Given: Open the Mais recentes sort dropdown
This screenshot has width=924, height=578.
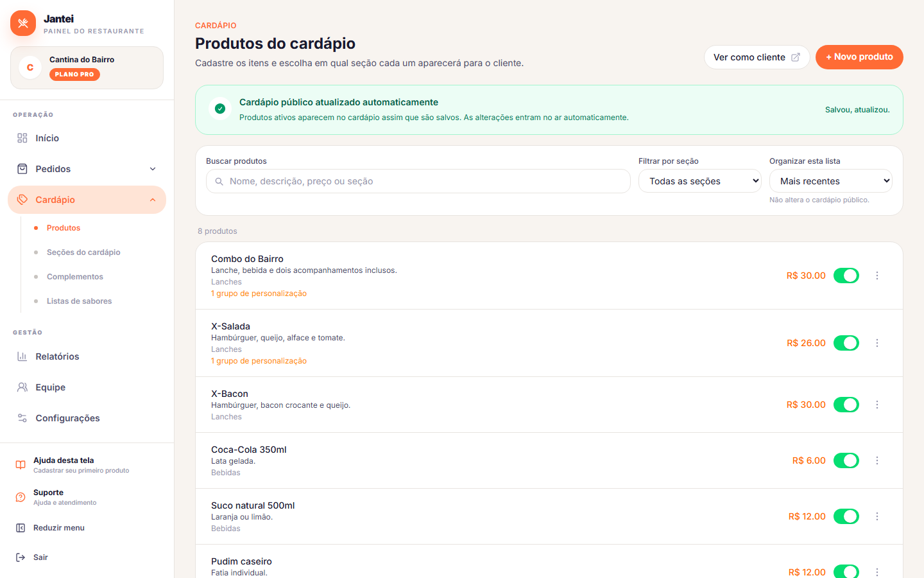Looking at the screenshot, I should (x=831, y=181).
